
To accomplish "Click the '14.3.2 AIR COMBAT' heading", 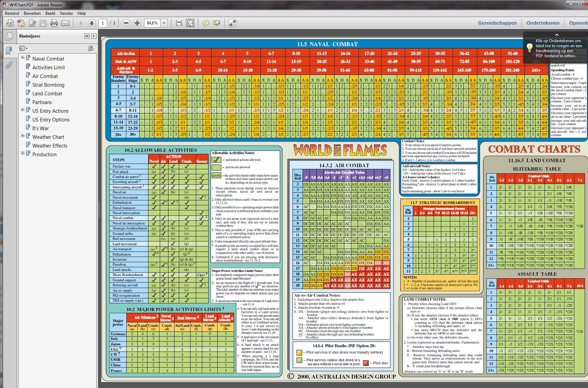I will pyautogui.click(x=344, y=165).
